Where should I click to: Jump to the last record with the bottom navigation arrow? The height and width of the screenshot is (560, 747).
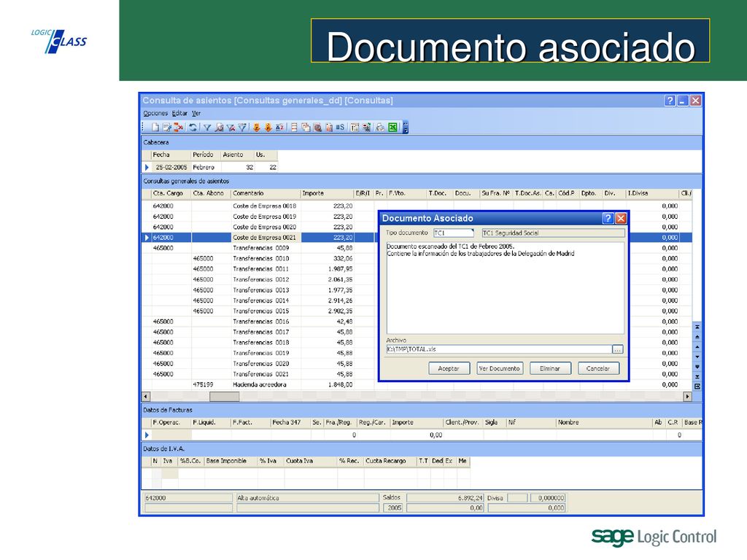click(697, 377)
